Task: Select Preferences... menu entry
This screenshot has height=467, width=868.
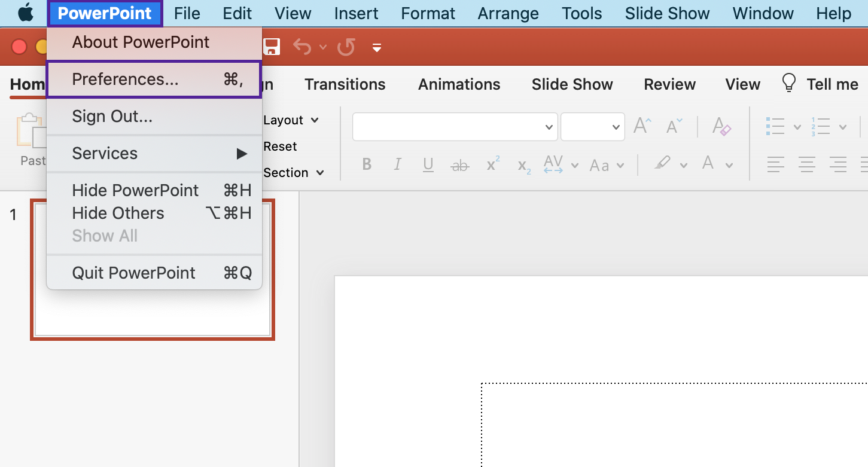Action: [x=154, y=79]
